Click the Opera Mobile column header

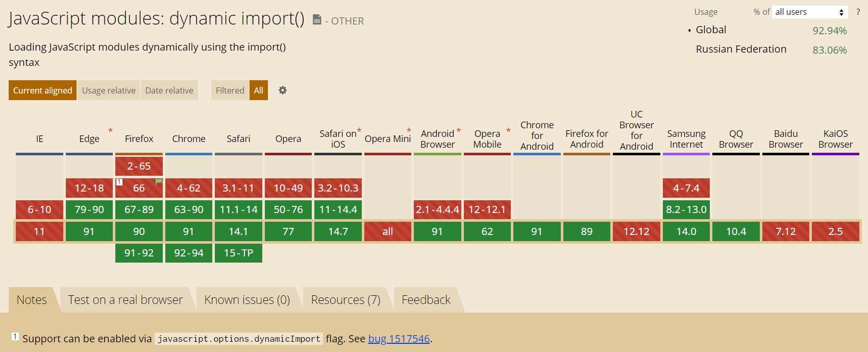(487, 139)
